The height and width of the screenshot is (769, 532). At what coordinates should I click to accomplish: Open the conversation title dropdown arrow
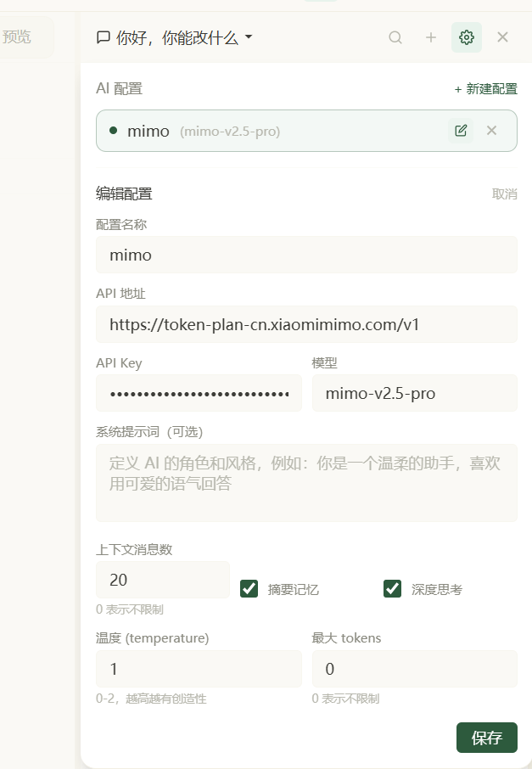point(249,36)
